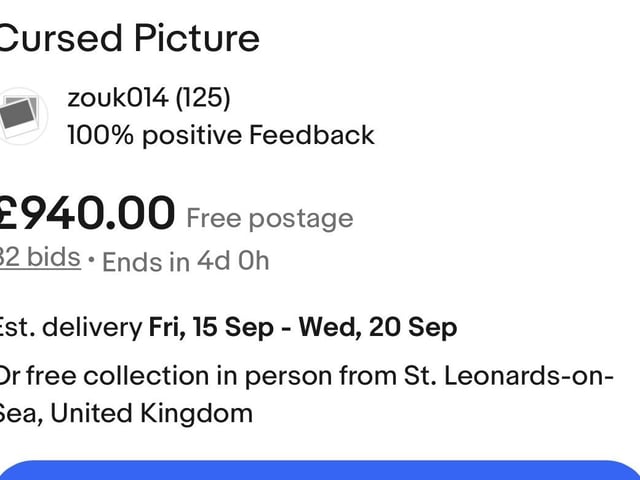Screen dimensions: 640x480
Task: Click the Wed, 20 Sep delivery date
Action: click(x=378, y=327)
